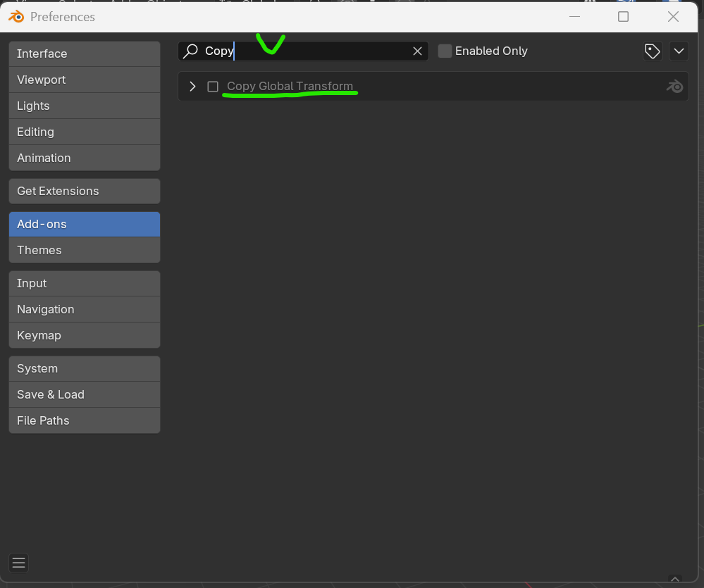Screen dimensions: 704x588
Task: Go to the Lights section
Action: click(85, 106)
